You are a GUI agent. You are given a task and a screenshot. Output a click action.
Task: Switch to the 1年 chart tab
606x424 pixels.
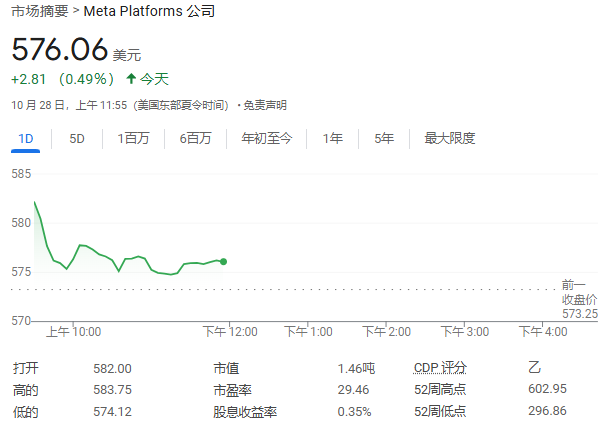pyautogui.click(x=332, y=139)
